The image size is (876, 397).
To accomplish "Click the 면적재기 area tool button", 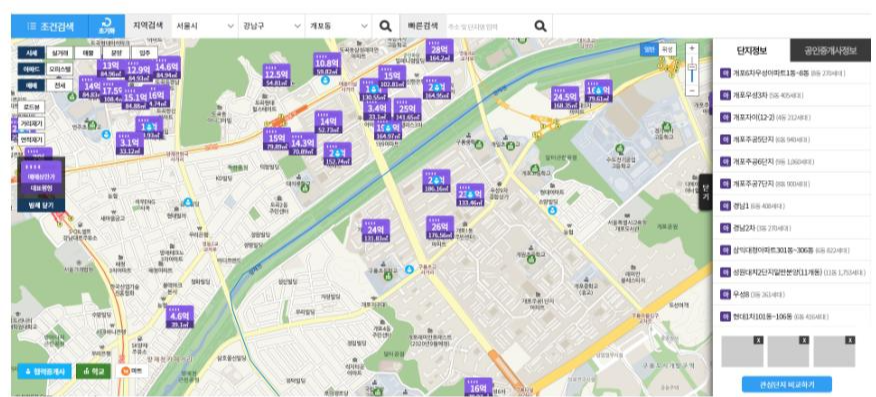I will click(x=31, y=139).
